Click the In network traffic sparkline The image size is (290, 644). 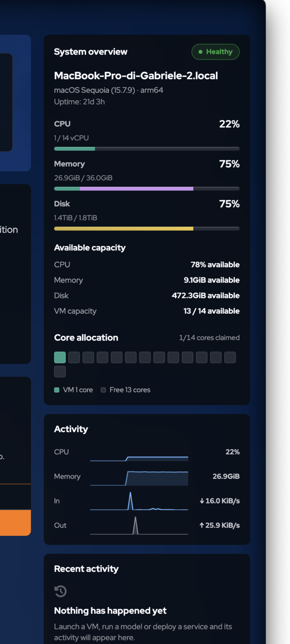point(139,501)
